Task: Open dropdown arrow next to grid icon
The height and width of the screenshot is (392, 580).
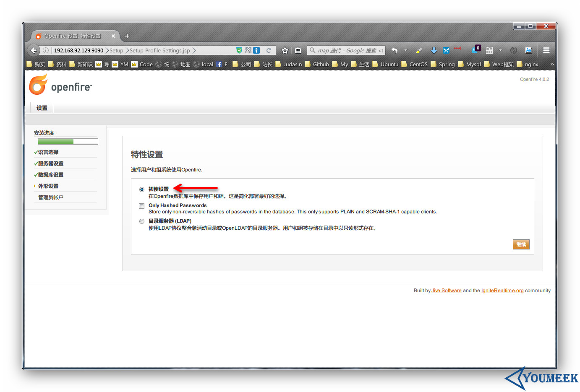Action: click(x=500, y=50)
